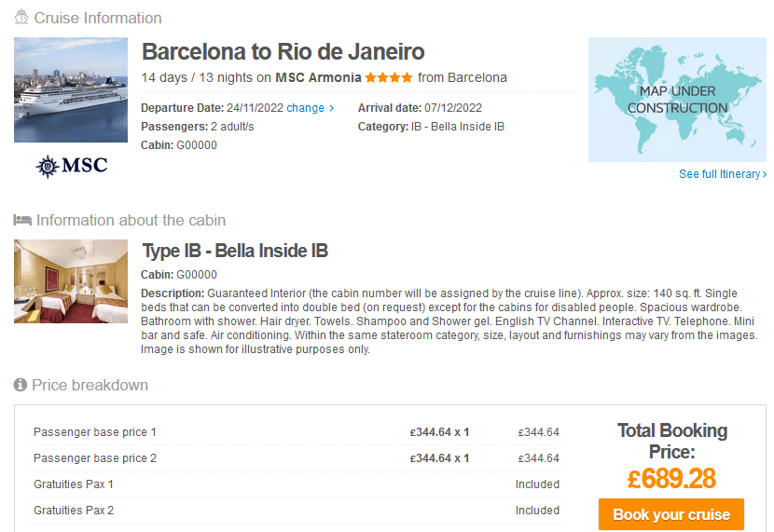Click the bed icon beside cabin information
The image size is (774, 532).
[x=22, y=220]
